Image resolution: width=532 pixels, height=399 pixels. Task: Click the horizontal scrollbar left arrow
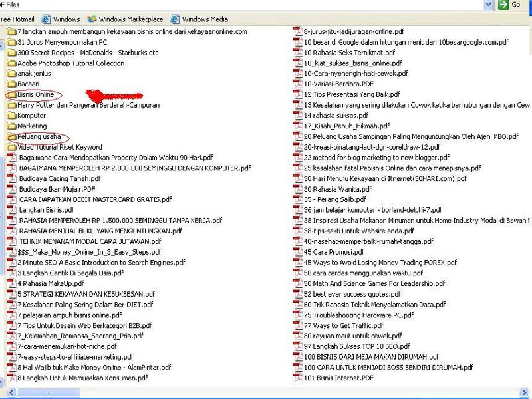[x=12, y=392]
